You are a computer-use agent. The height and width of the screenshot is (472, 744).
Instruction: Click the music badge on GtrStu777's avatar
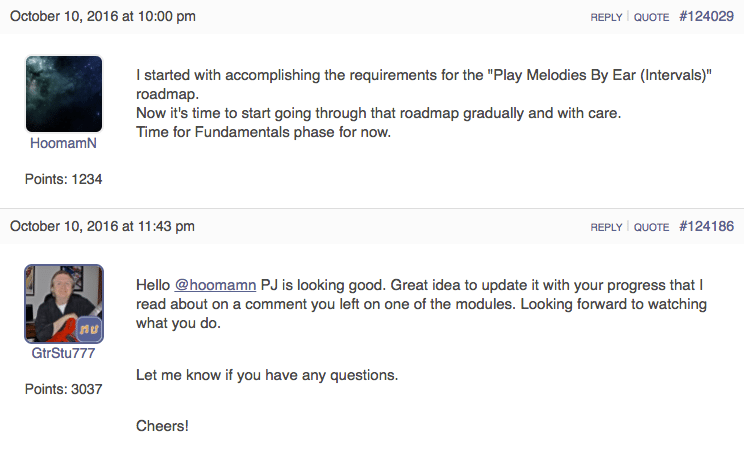89,328
